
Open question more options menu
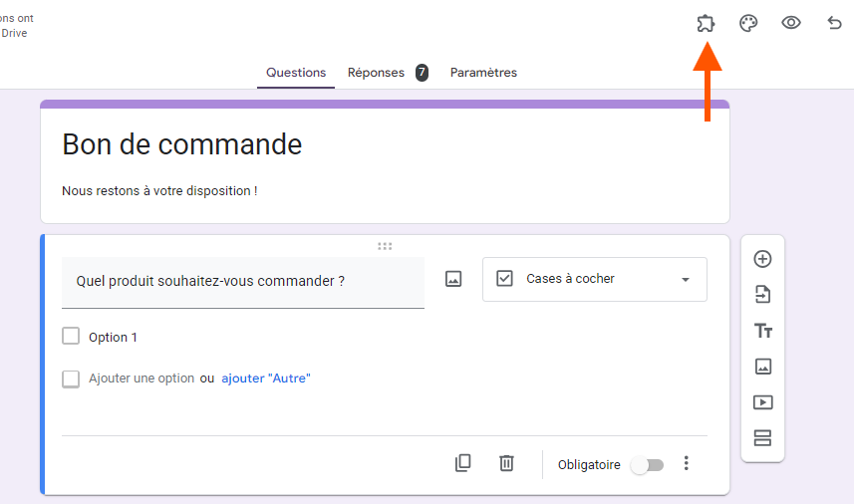[686, 463]
